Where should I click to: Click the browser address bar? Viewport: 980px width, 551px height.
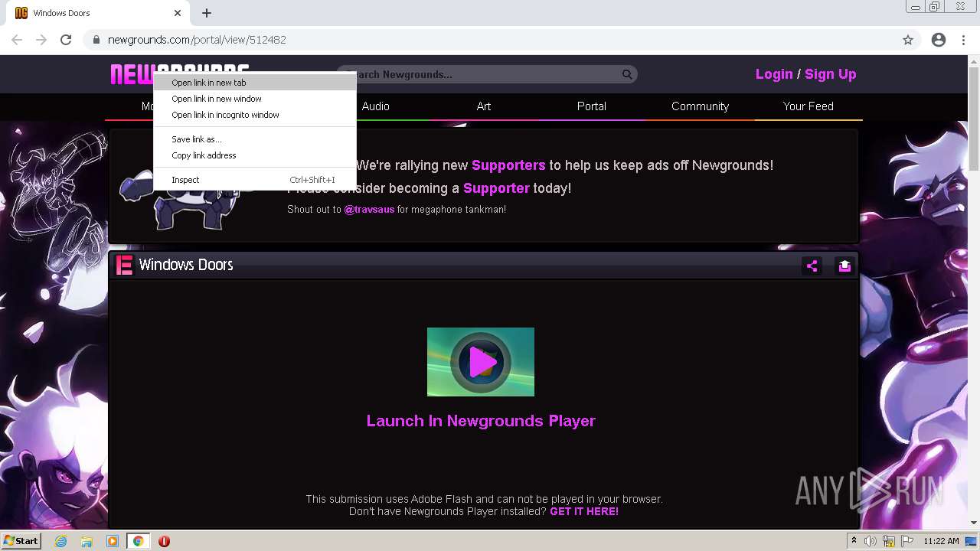(x=490, y=40)
